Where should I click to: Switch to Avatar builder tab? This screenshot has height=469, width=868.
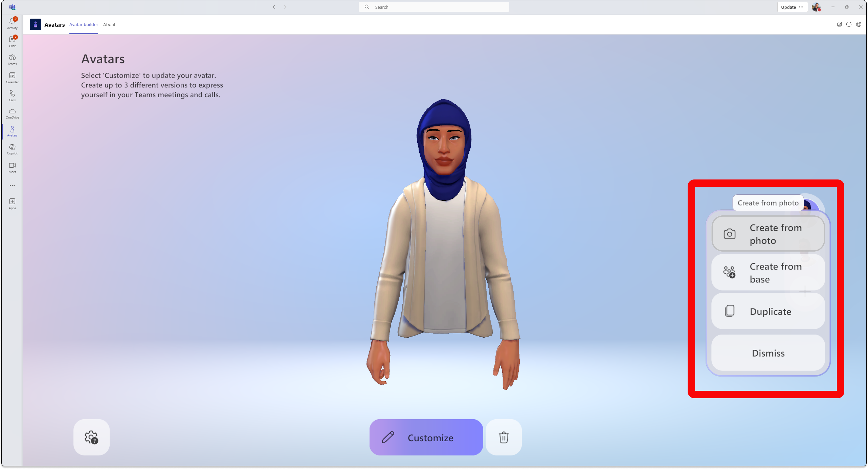coord(83,24)
